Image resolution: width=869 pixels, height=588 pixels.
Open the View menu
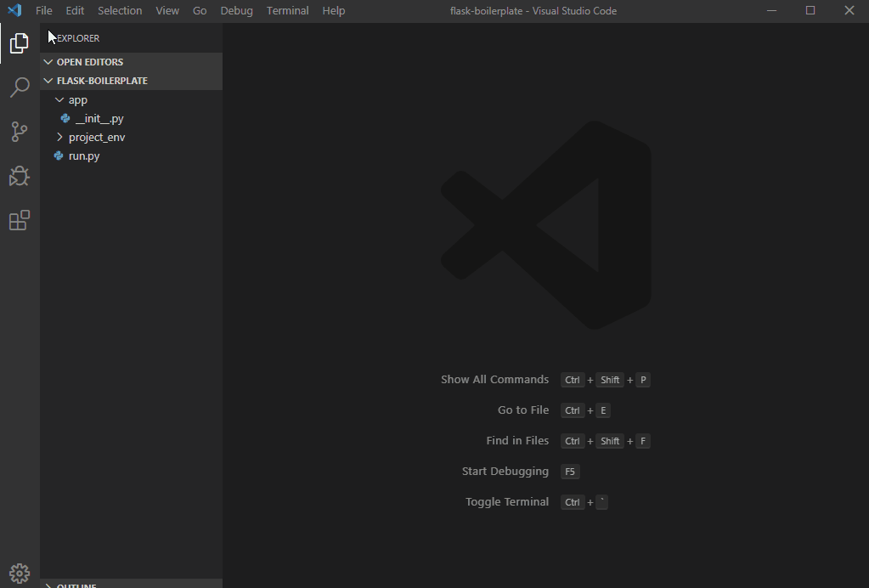tap(167, 10)
